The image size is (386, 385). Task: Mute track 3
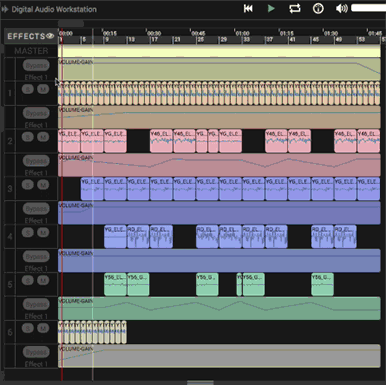[x=43, y=185]
